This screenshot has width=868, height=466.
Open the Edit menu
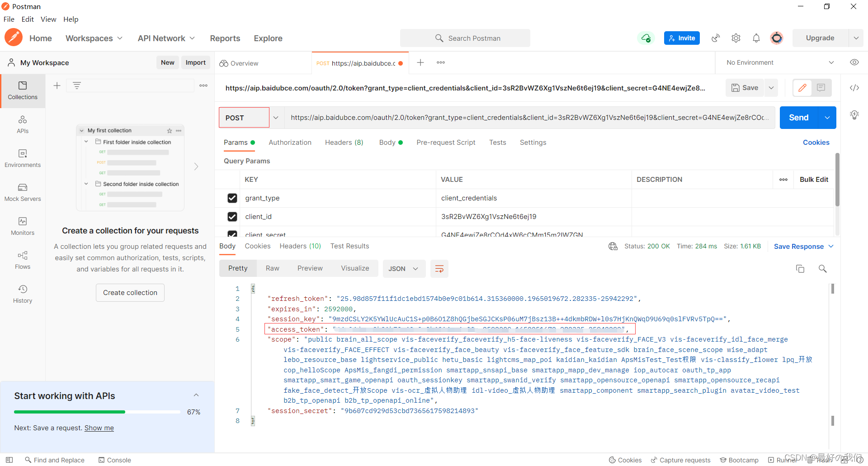tap(28, 19)
